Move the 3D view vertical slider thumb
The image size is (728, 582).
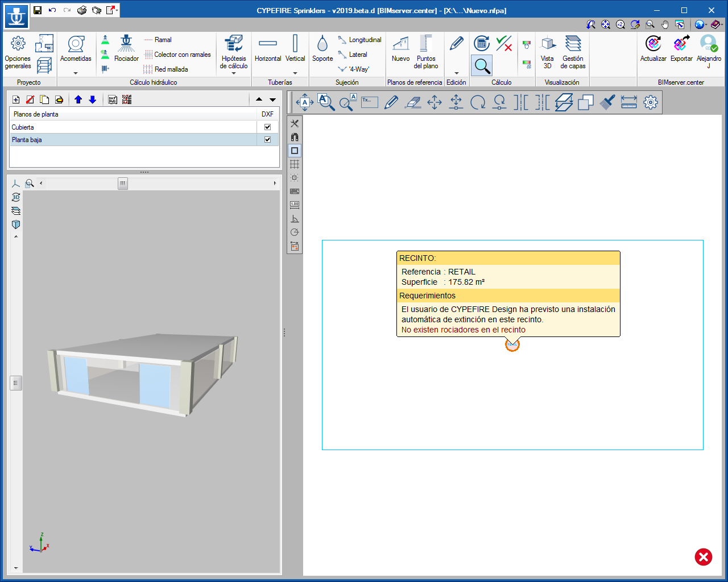(x=16, y=383)
